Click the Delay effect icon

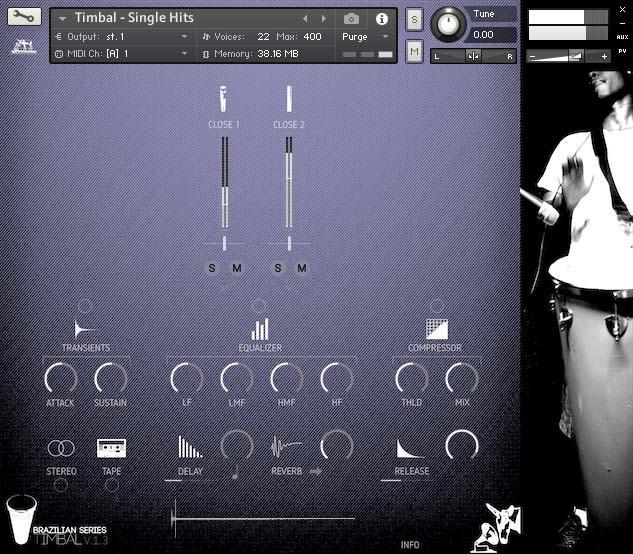click(x=189, y=447)
